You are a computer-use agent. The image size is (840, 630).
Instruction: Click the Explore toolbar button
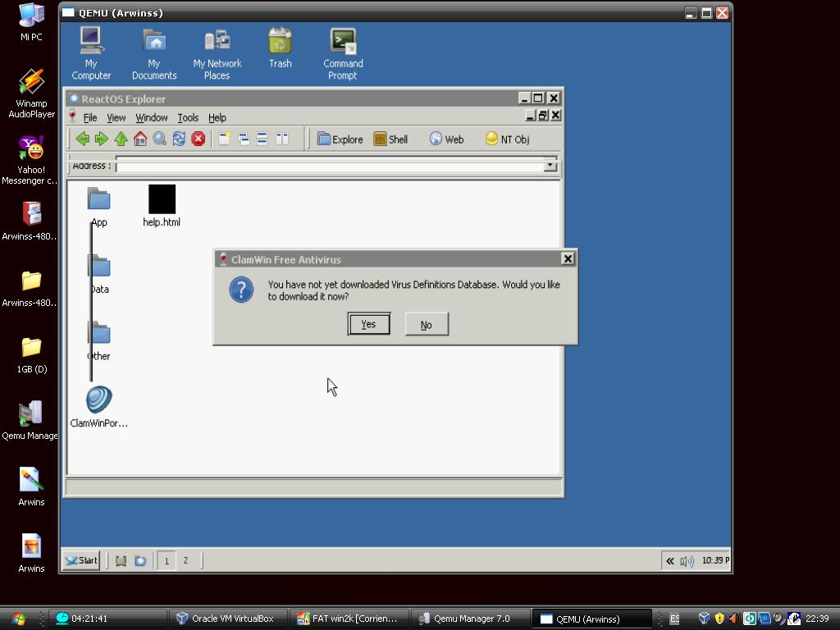340,139
